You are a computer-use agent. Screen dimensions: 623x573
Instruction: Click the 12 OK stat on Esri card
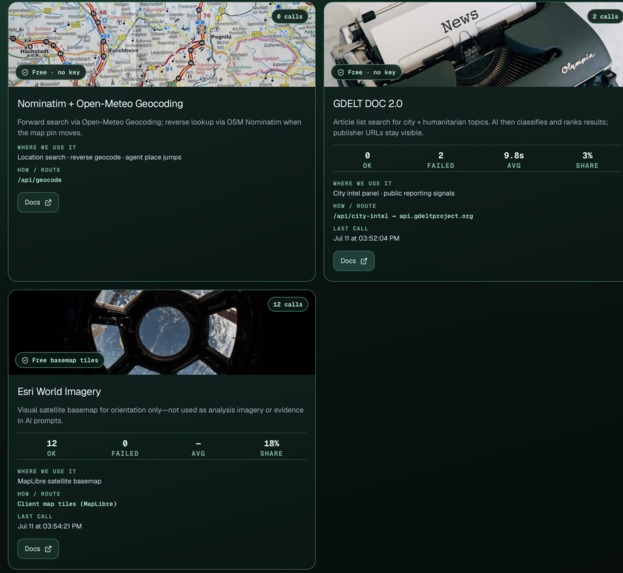point(52,448)
